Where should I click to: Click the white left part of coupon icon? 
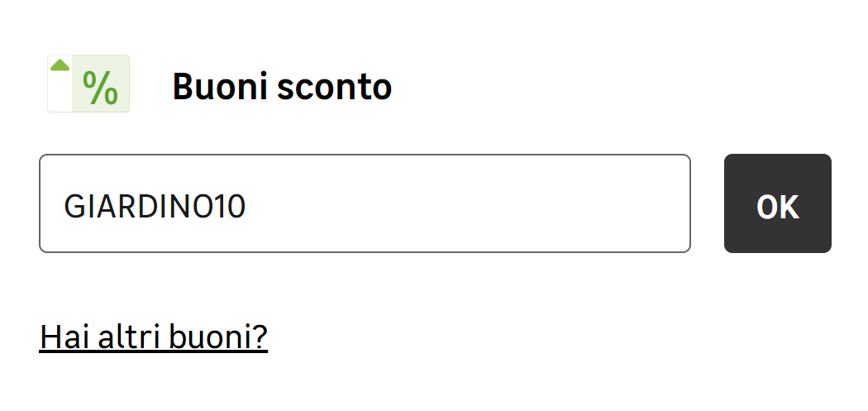(60, 91)
